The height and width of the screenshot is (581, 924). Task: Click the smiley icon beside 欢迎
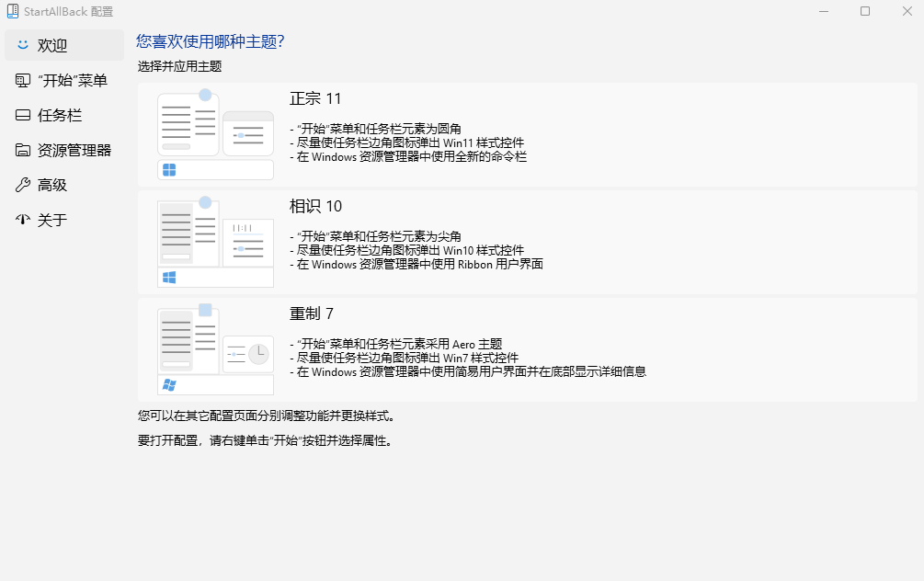pos(23,45)
